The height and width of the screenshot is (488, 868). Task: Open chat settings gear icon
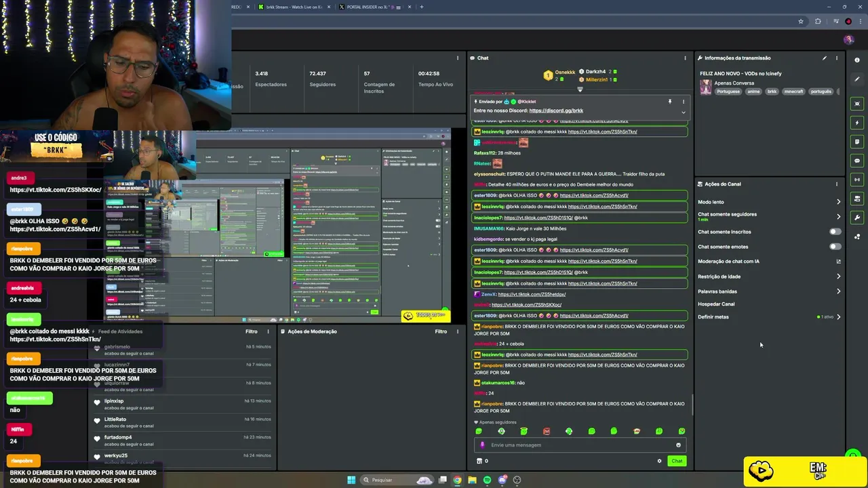(659, 461)
